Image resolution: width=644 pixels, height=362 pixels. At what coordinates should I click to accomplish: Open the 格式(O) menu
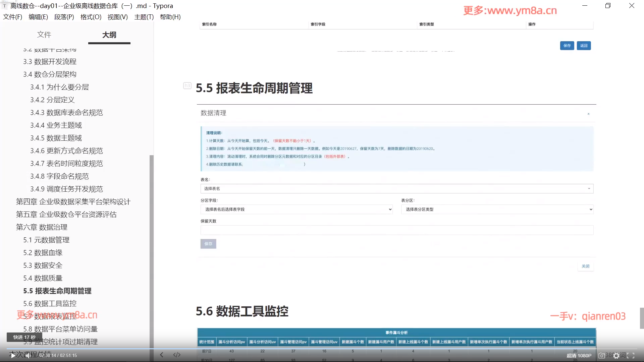click(91, 17)
